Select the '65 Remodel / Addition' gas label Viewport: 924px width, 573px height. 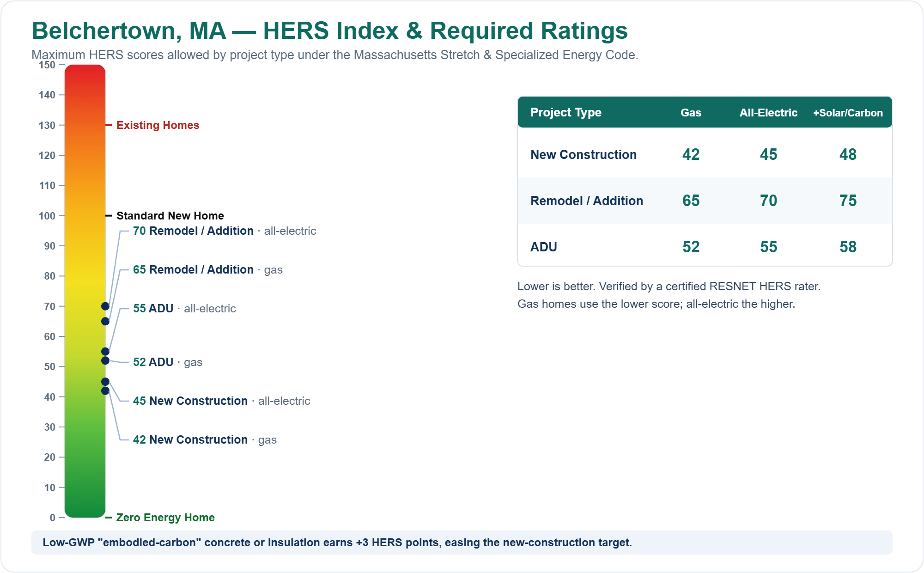pos(208,270)
